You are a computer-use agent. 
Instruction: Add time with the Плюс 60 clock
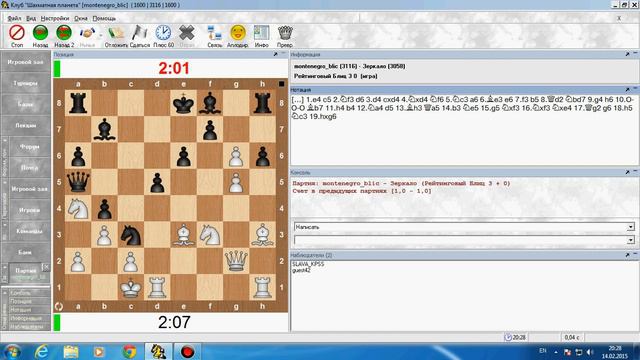click(x=163, y=33)
